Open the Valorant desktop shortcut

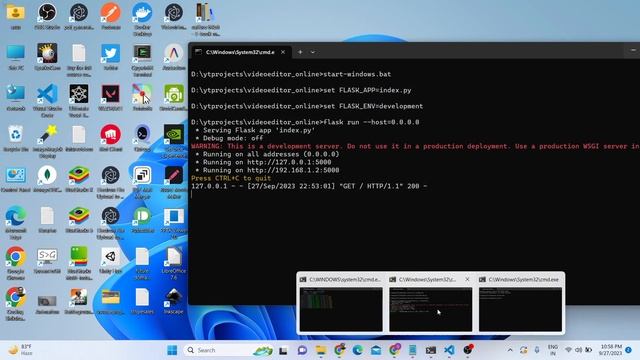(111, 98)
